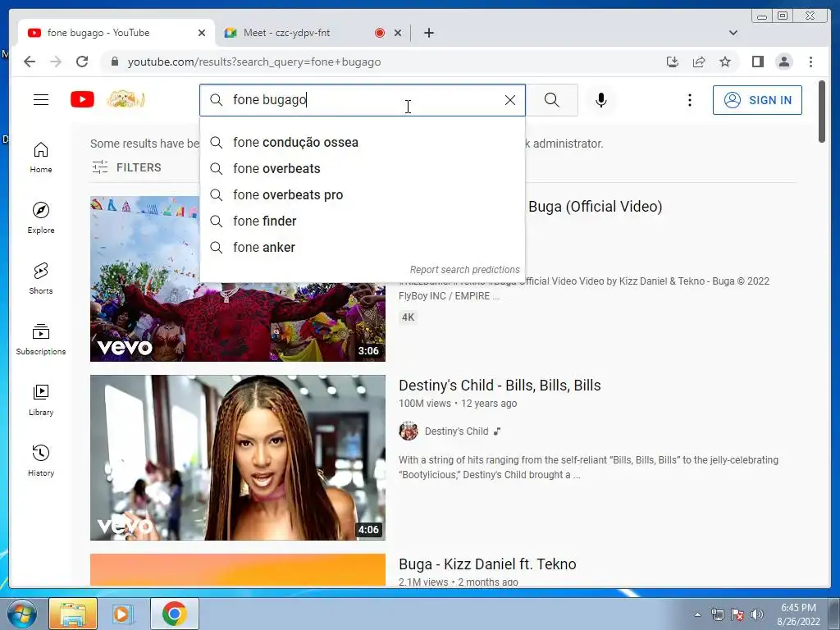Open Library in the sidebar
This screenshot has width=840, height=630.
tap(41, 400)
